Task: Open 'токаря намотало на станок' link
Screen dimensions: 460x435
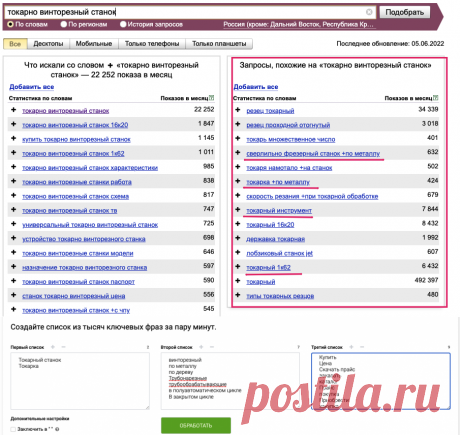Action: 289,168
